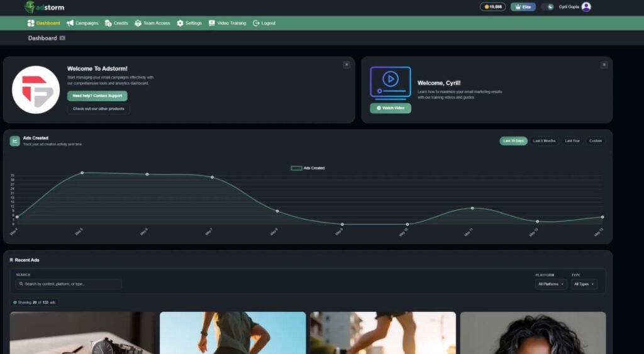Open the All Types dropdown
644x354 pixels.
[584, 284]
